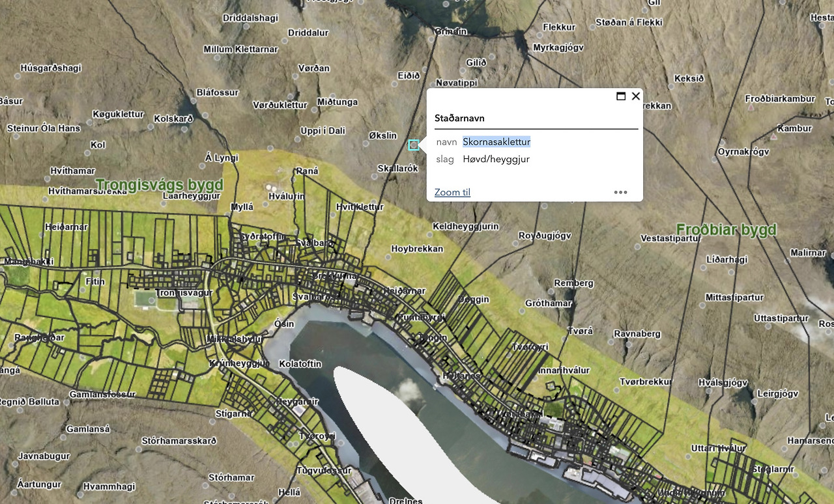
Task: Click the 'Støðan á Flekki' place name
Action: pyautogui.click(x=629, y=22)
